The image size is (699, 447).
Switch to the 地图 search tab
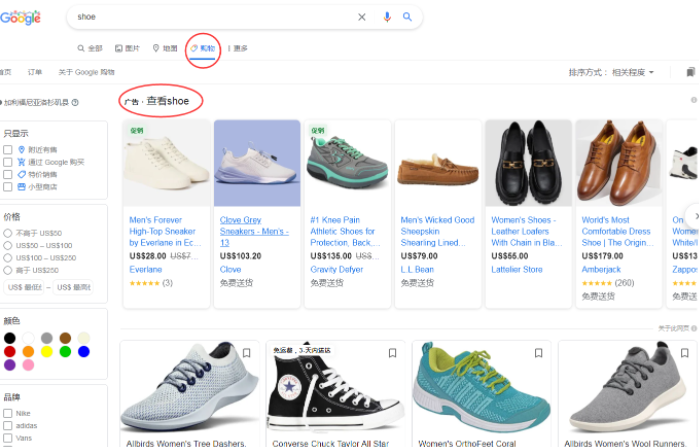(x=165, y=48)
